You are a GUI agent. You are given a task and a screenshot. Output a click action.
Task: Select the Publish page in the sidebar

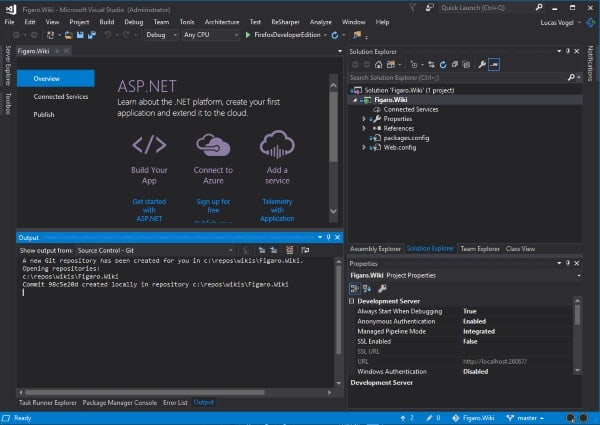coord(44,115)
